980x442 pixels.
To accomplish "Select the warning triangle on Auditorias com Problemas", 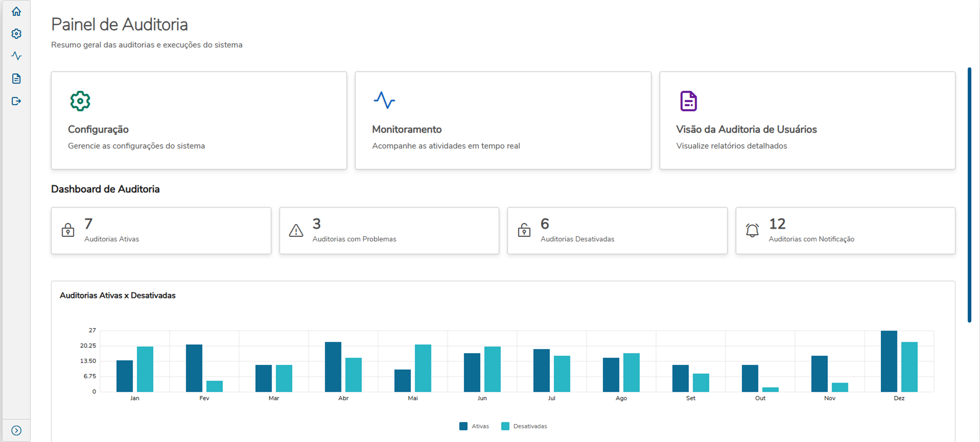I will [296, 230].
